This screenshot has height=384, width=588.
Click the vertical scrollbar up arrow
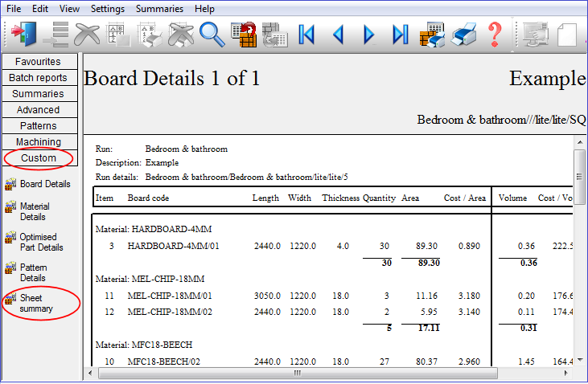click(580, 142)
